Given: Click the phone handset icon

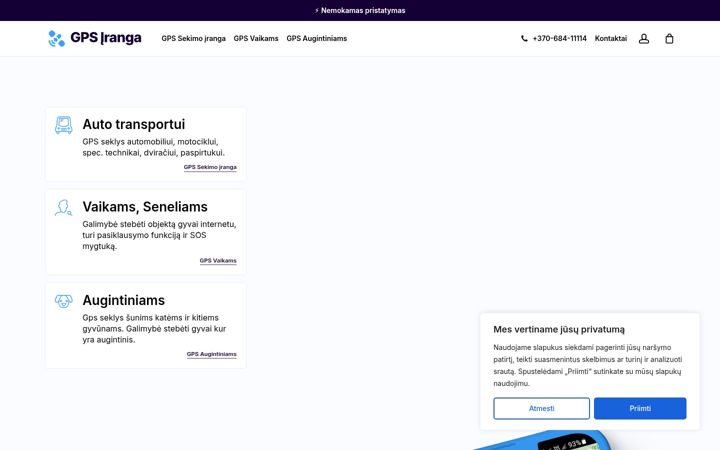Looking at the screenshot, I should click(524, 39).
